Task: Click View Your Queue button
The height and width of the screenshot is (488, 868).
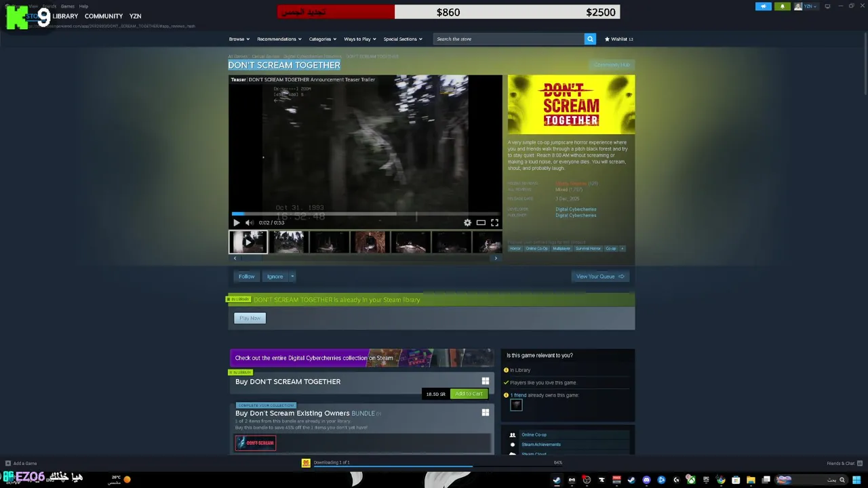Action: (x=600, y=277)
